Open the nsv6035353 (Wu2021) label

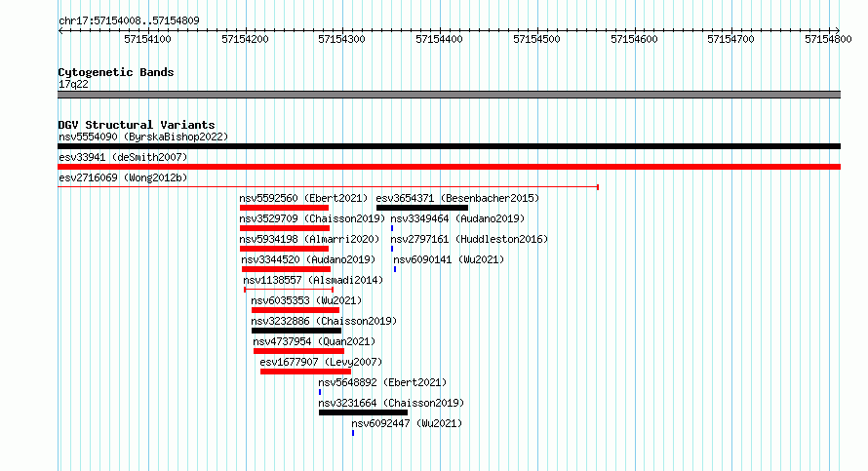(306, 300)
